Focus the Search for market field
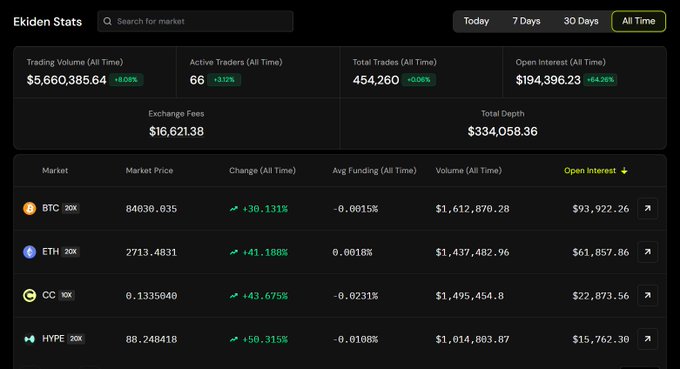 point(195,21)
